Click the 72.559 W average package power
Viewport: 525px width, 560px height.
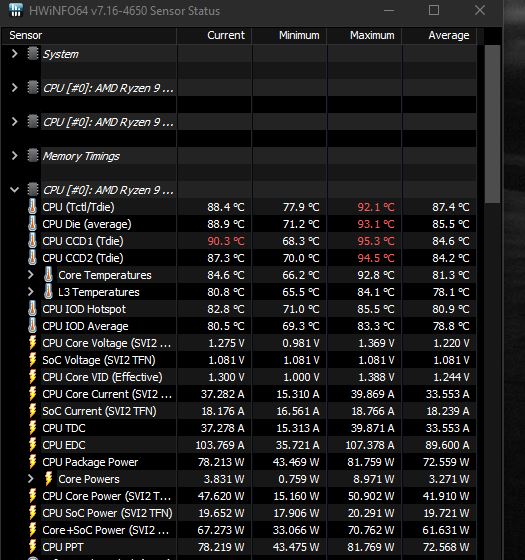(446, 462)
